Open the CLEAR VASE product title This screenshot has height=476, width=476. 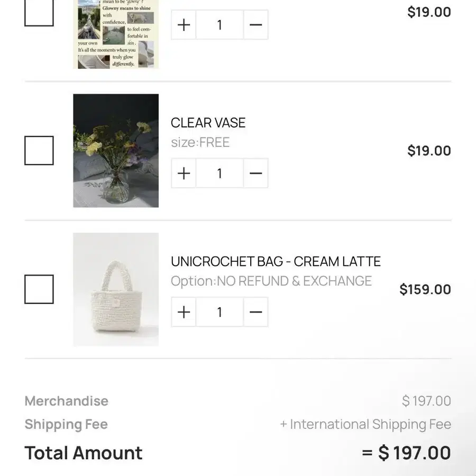click(208, 123)
